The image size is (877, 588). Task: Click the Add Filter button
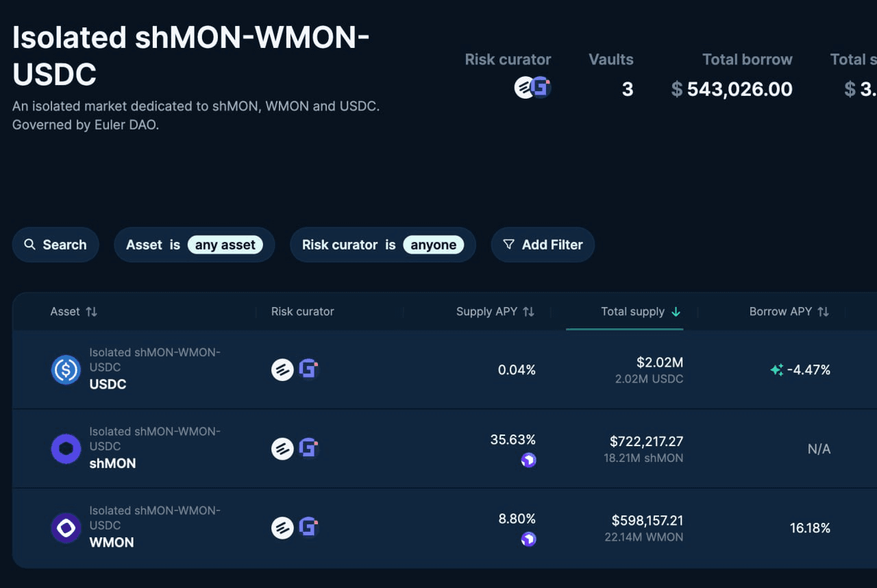click(543, 245)
